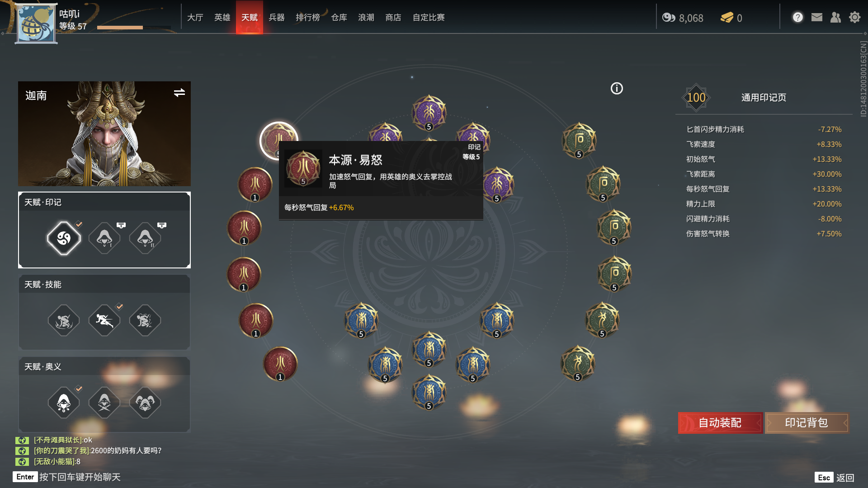The width and height of the screenshot is (868, 488).
Task: Click the help question mark icon
Action: pyautogui.click(x=797, y=18)
